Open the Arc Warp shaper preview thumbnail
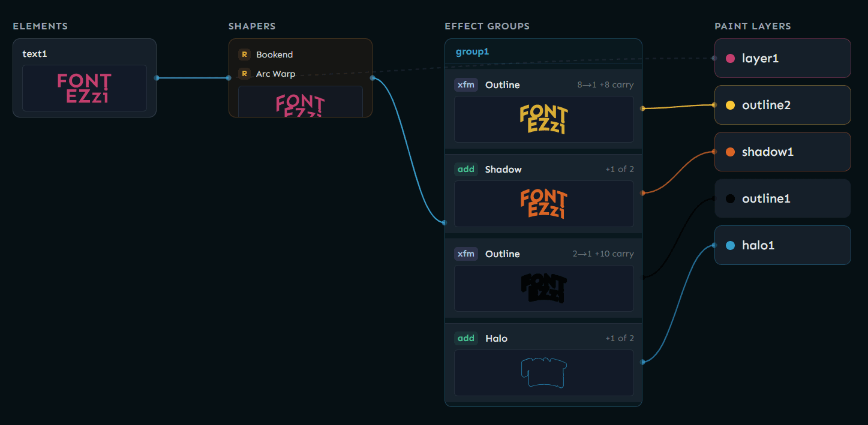Image resolution: width=868 pixels, height=425 pixels. pyautogui.click(x=301, y=101)
